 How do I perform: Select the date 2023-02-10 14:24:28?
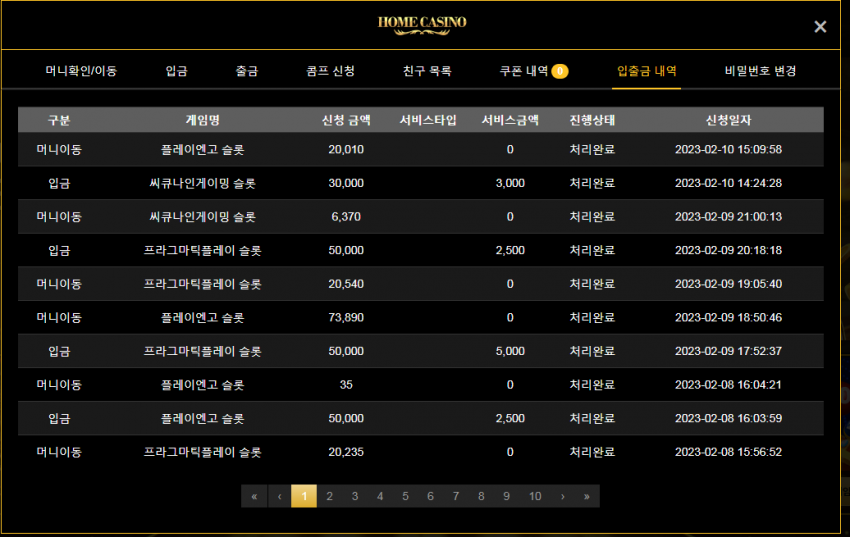[728, 183]
